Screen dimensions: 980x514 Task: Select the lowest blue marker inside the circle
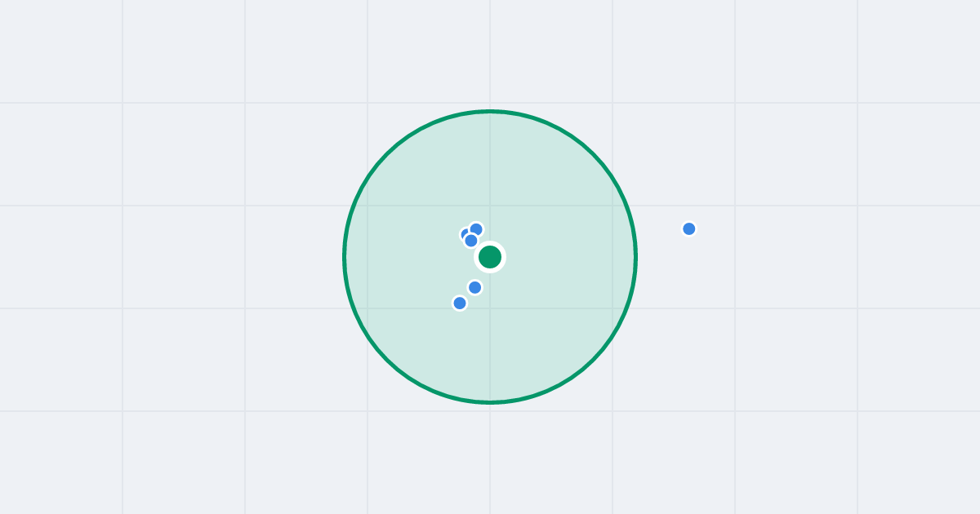[460, 303]
